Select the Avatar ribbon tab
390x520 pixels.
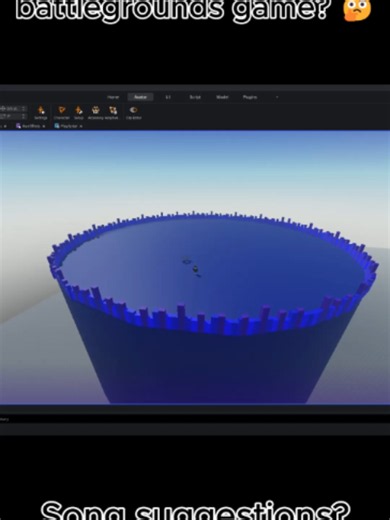click(x=140, y=97)
